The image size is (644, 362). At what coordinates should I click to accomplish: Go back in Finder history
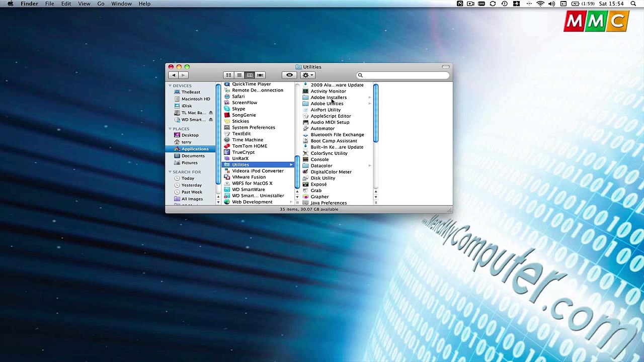click(x=174, y=75)
